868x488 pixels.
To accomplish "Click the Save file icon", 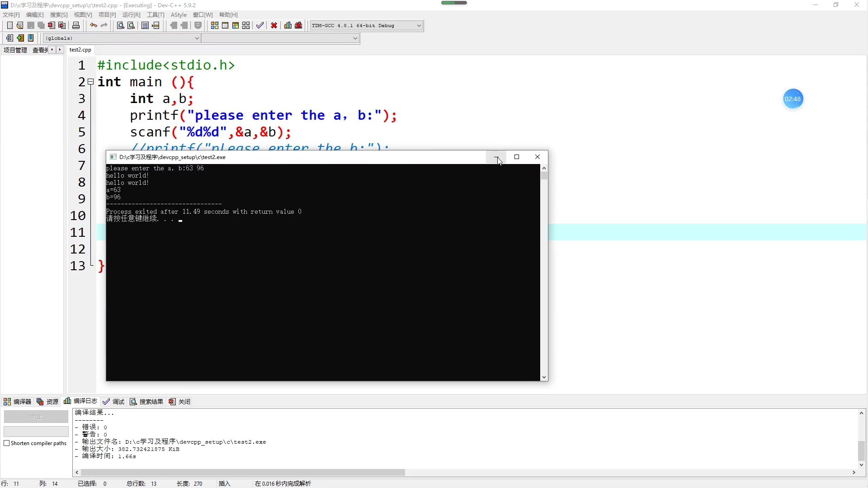I will [x=31, y=26].
